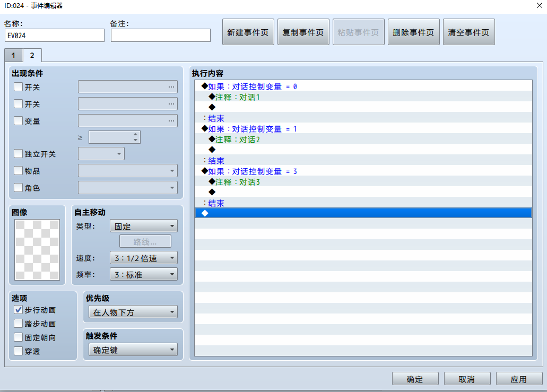Select the line 如果：对话控制变量 = 3

363,171
